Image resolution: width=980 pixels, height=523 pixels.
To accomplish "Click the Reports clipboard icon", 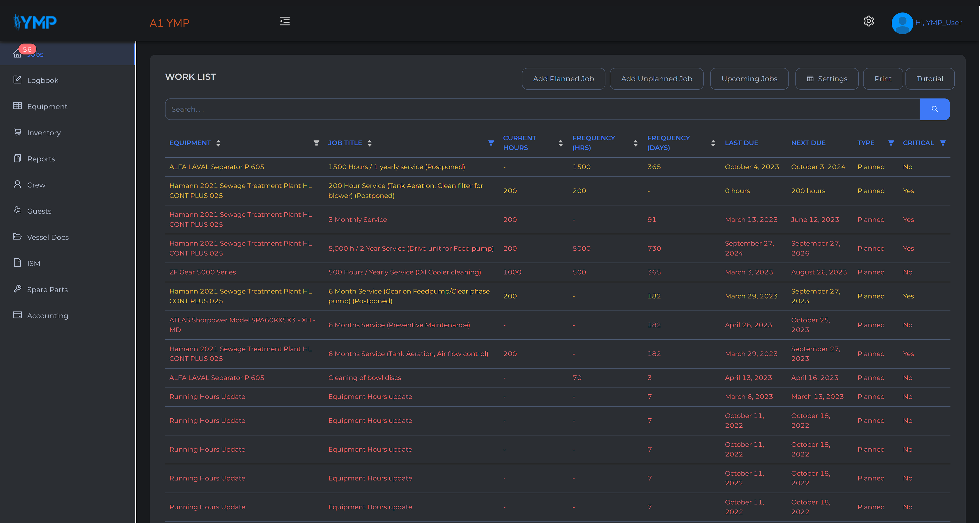I will [17, 158].
